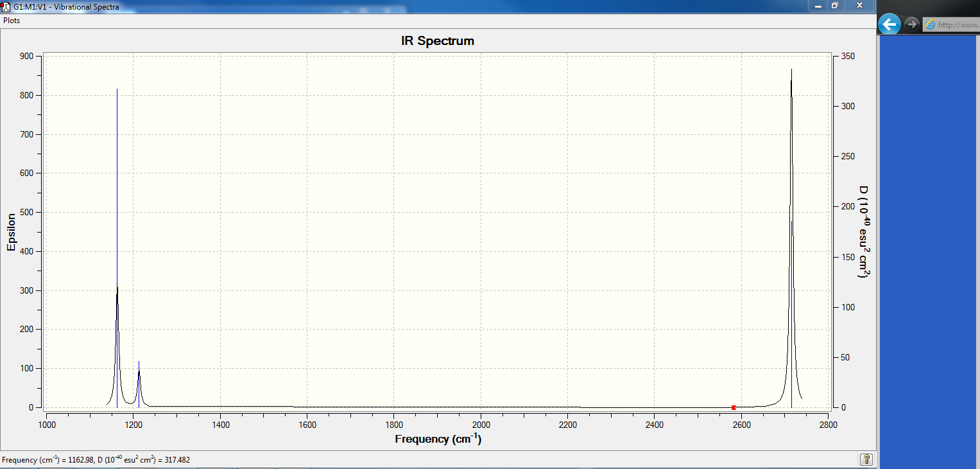The height and width of the screenshot is (469, 980).
Task: Click the tall blue peak line near 1163
Action: [117, 248]
